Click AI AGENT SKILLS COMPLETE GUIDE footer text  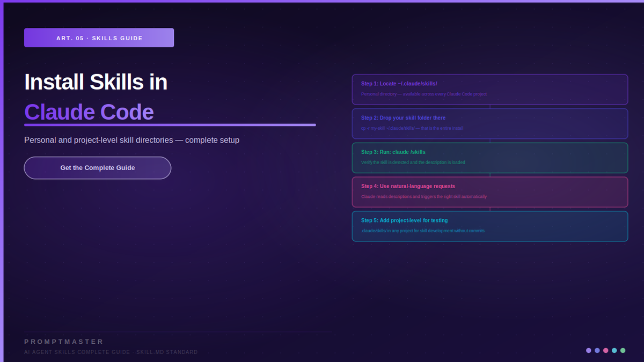coord(111,352)
